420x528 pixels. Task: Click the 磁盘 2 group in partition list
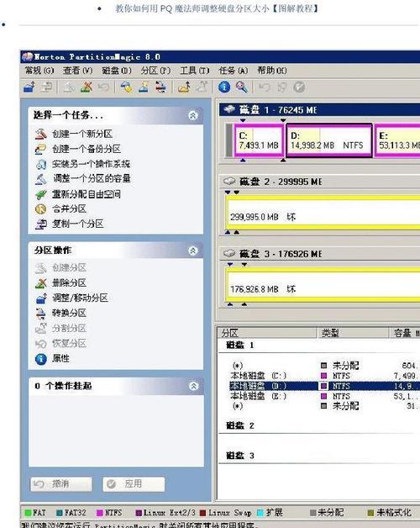click(240, 425)
